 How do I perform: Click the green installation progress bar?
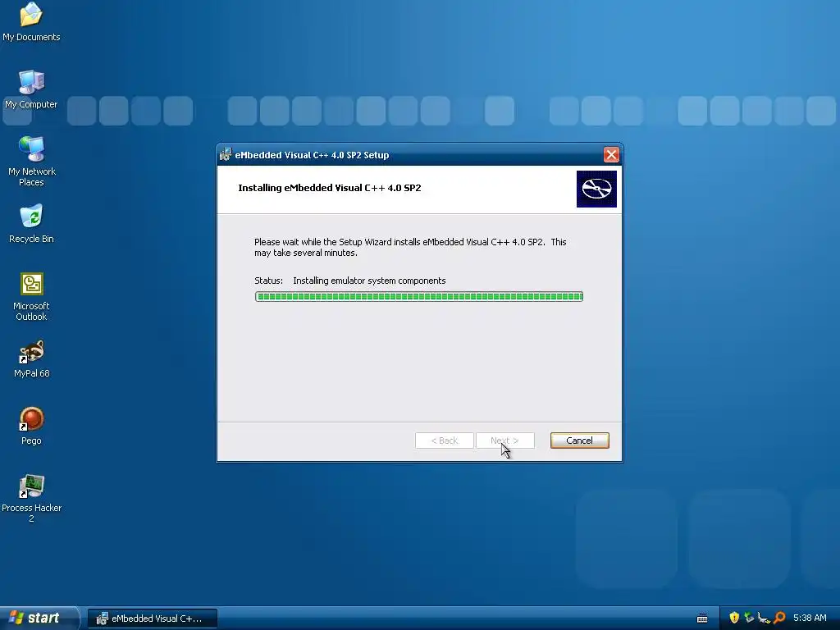419,297
